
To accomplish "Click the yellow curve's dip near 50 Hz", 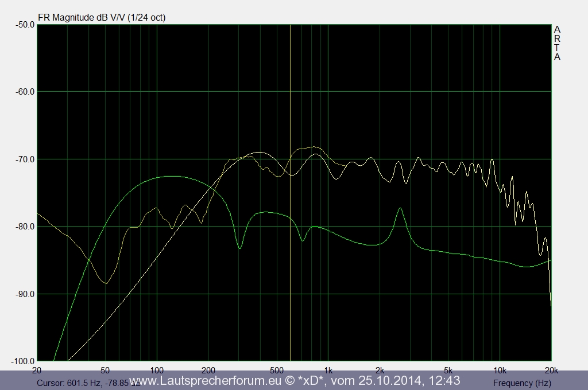I will (x=106, y=283).
